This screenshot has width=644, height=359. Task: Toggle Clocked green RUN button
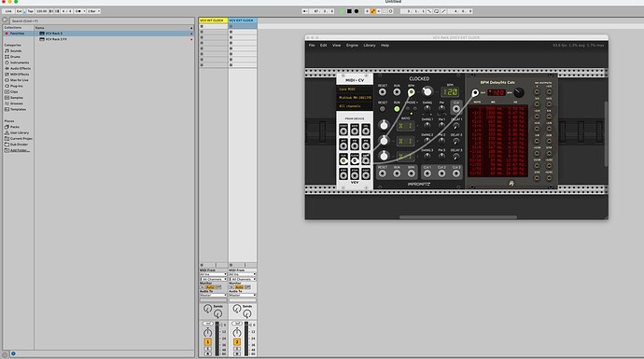pos(397,109)
